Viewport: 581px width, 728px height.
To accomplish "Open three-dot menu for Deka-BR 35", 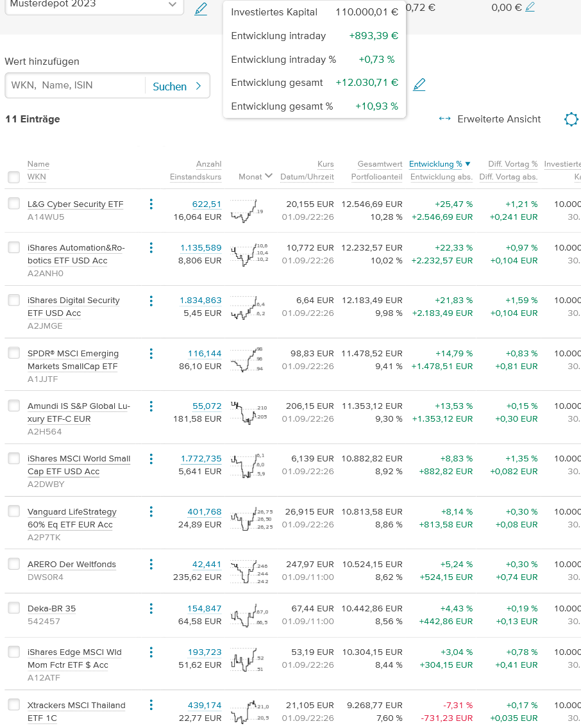I will [151, 609].
